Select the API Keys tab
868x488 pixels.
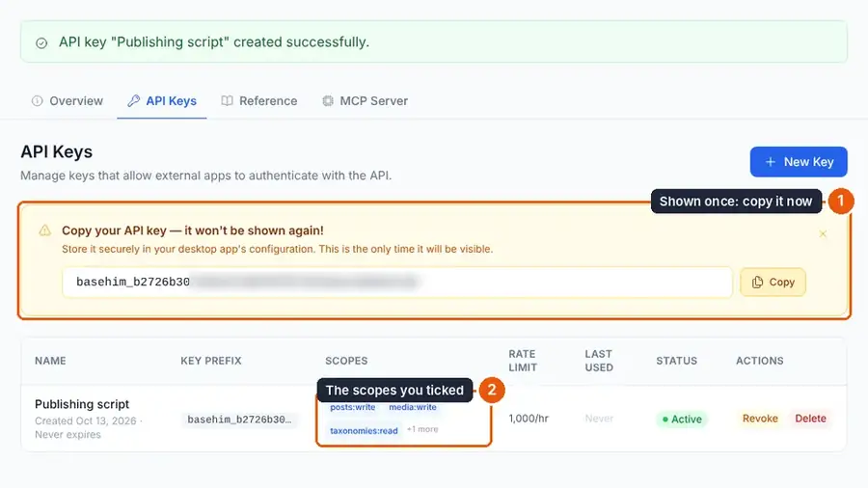point(162,100)
